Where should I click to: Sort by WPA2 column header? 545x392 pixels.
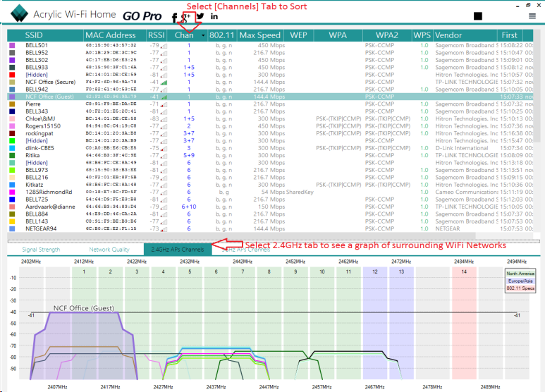point(387,35)
